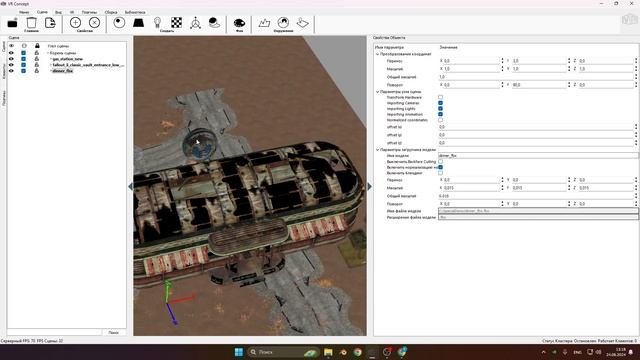This screenshot has width=640, height=360.
Task: Collapse the Параметры узла сцены section
Action: 377,92
